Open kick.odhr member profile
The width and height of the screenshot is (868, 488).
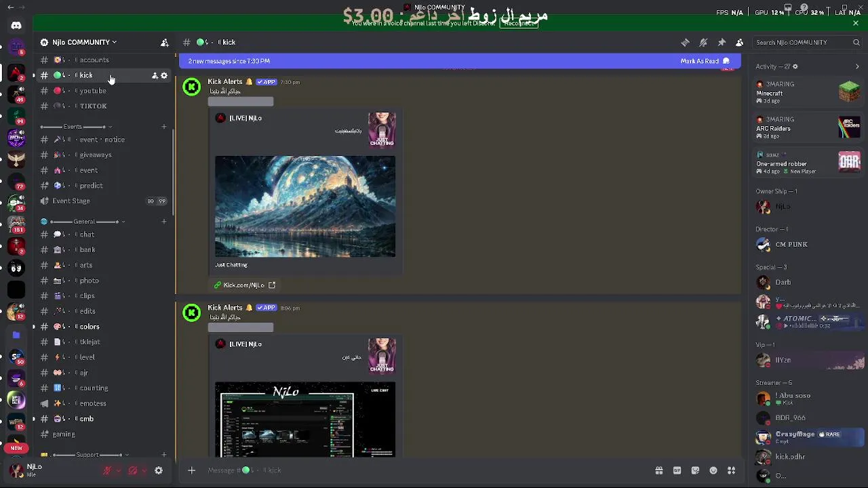click(x=808, y=457)
